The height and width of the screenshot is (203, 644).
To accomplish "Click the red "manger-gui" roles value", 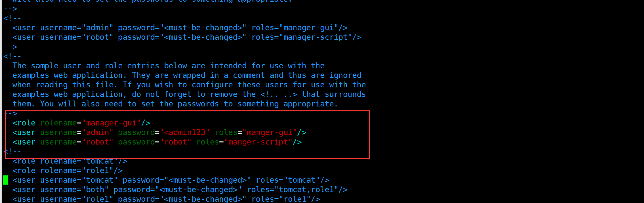I will point(270,132).
